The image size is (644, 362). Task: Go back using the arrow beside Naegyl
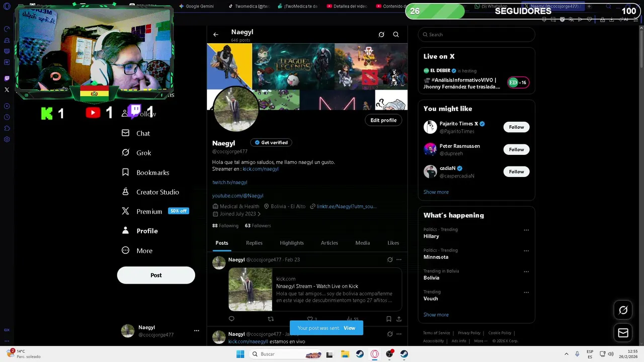coord(216,35)
